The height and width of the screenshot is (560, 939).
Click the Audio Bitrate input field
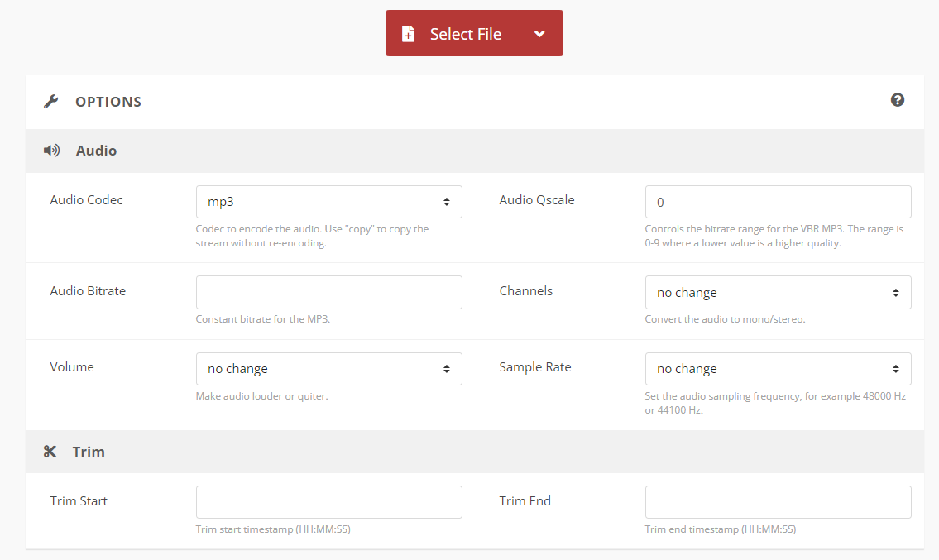coord(328,292)
